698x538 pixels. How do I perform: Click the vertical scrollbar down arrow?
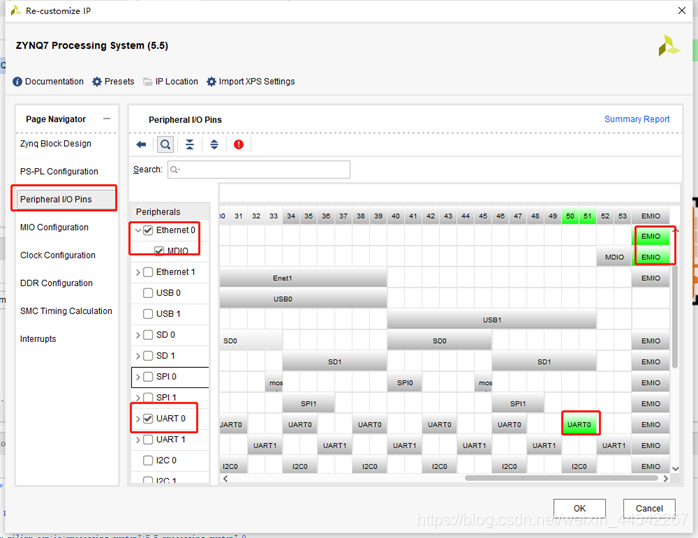pyautogui.click(x=675, y=468)
